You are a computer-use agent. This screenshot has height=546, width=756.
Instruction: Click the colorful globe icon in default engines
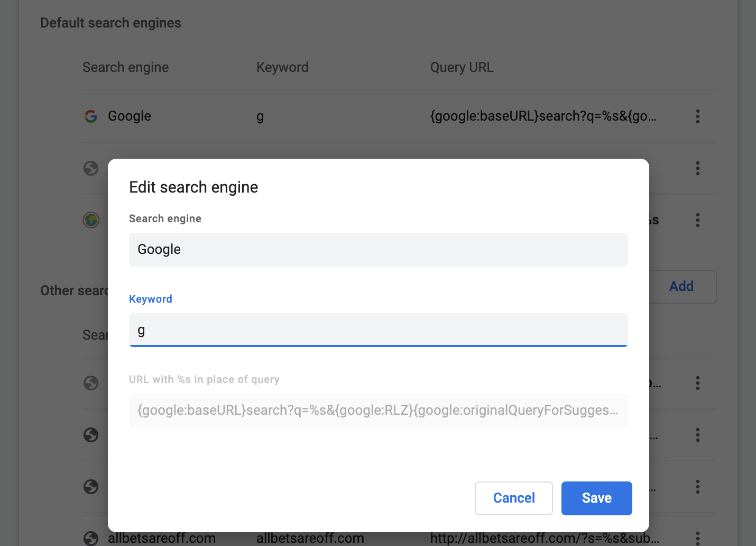91,220
